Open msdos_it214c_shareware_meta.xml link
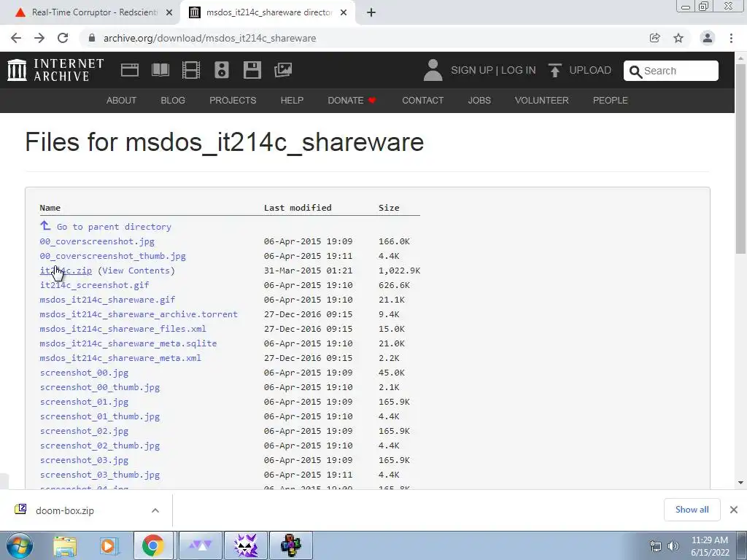The height and width of the screenshot is (560, 747). pos(120,358)
